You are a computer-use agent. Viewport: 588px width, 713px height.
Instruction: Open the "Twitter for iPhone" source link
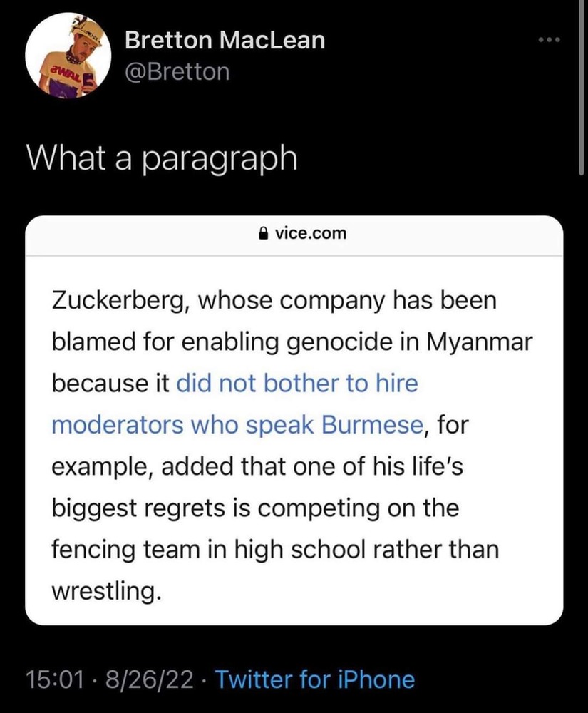[314, 679]
